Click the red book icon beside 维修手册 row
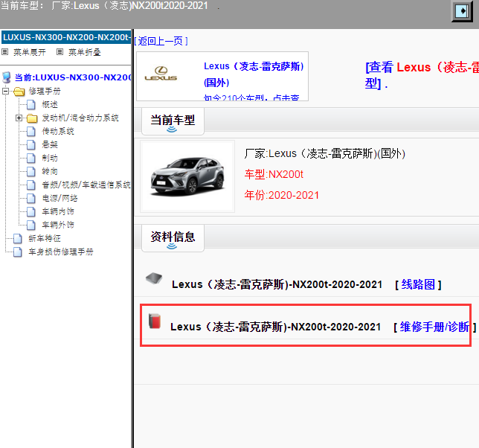This screenshot has height=448, width=479. pyautogui.click(x=155, y=321)
